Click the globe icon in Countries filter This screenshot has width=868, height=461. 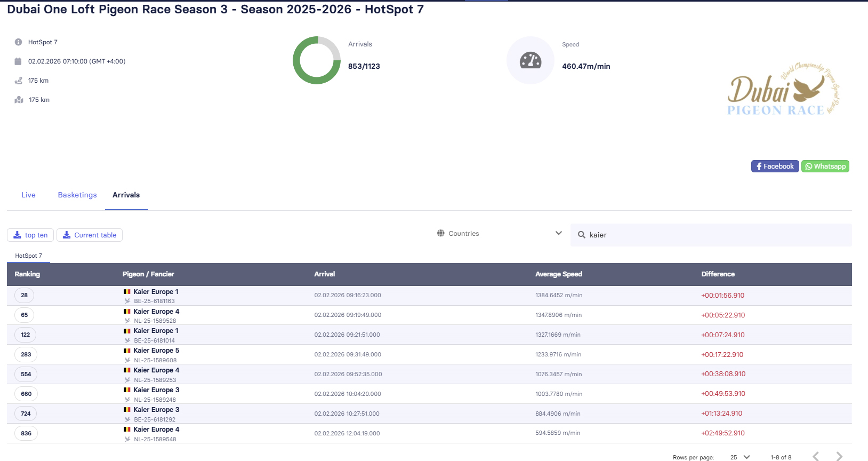(x=441, y=233)
